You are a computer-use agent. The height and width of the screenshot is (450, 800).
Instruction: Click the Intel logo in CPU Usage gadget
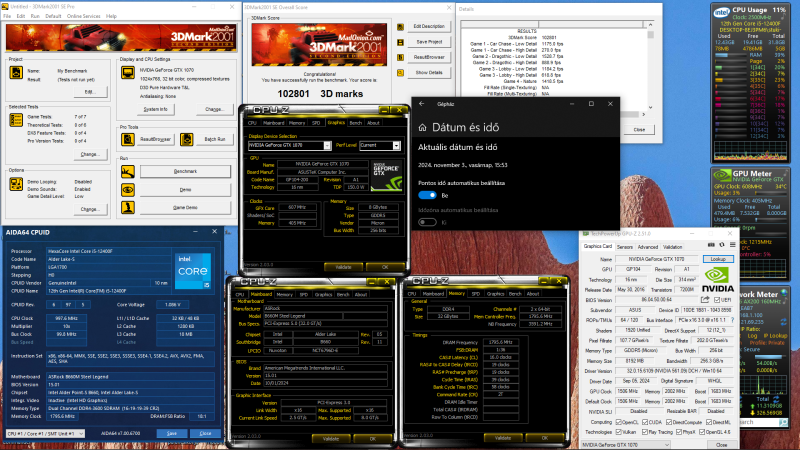[721, 12]
